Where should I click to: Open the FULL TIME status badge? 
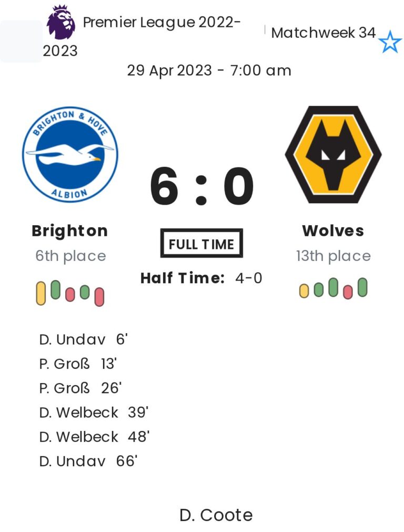click(x=201, y=243)
